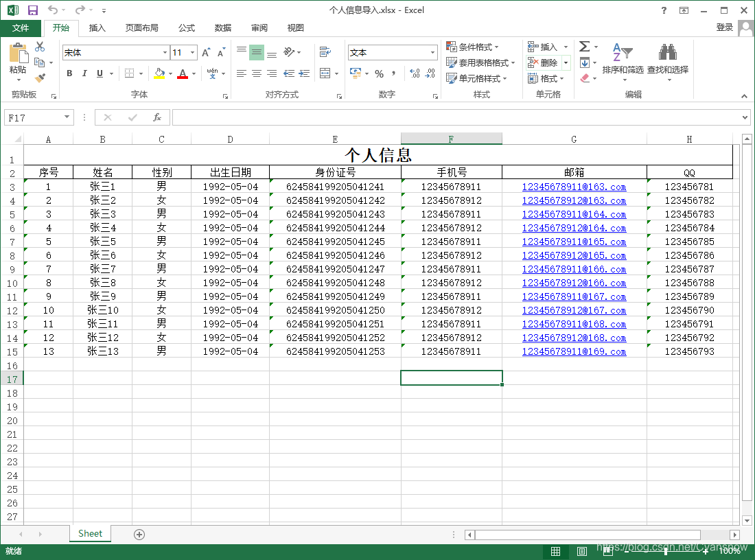Screen dimensions: 755x560
Task: Toggle Italic formatting
Action: point(84,73)
